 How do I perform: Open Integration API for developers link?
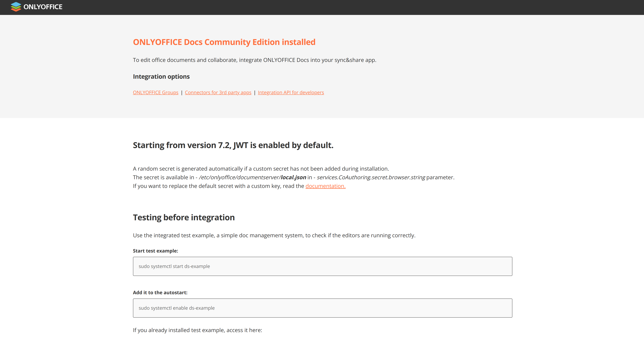(291, 92)
